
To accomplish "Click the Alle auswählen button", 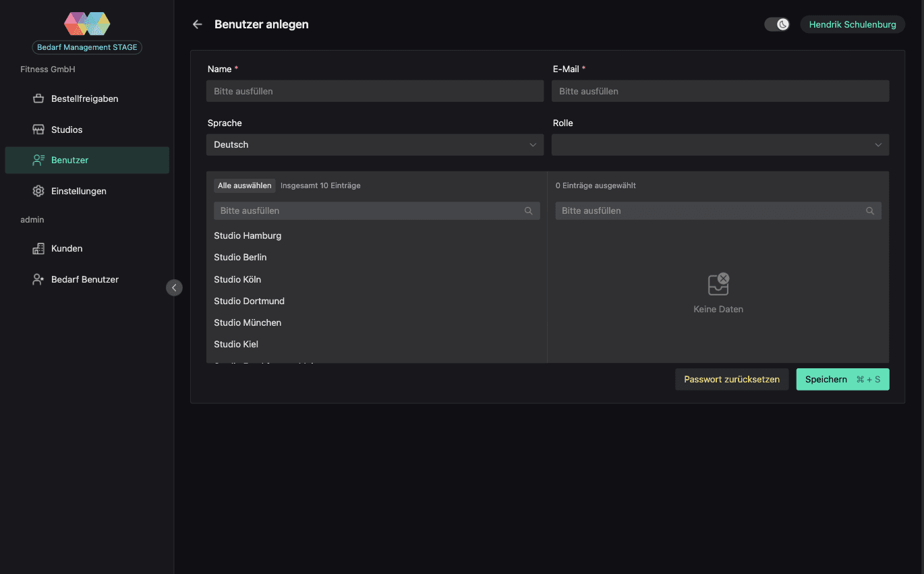I will [x=245, y=185].
